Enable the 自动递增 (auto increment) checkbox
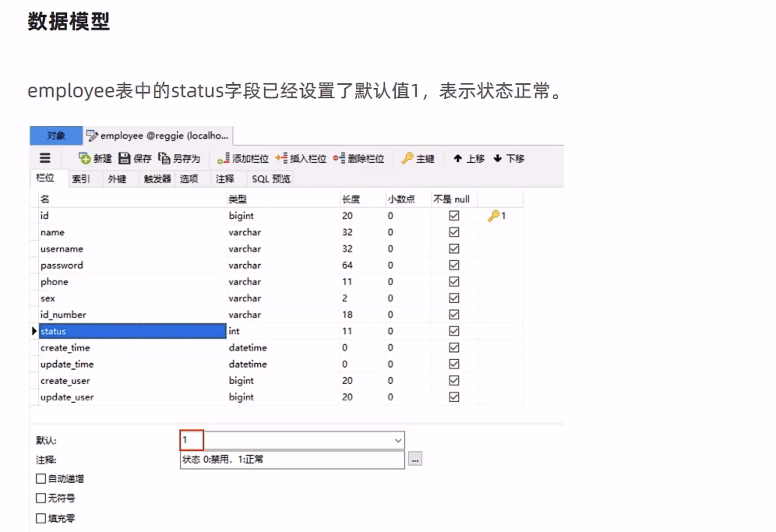Viewport: 776px width, 532px height. coord(41,479)
